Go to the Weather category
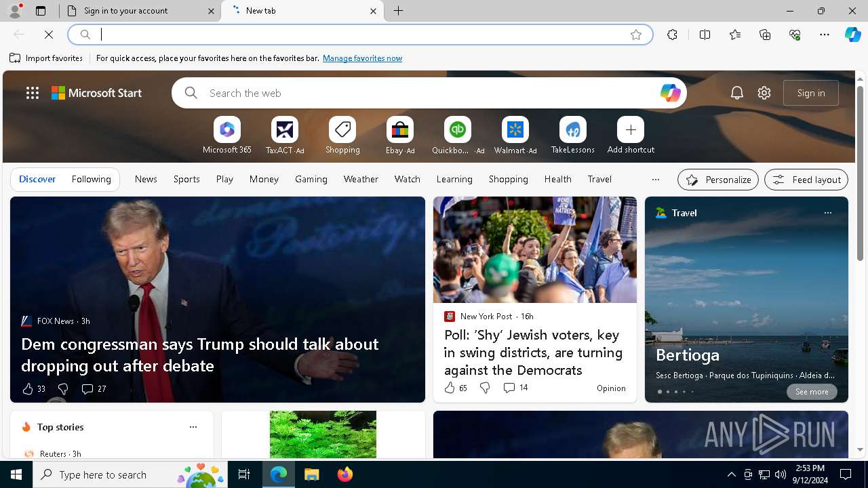Screen dimensions: 868x488 tap(361, 179)
